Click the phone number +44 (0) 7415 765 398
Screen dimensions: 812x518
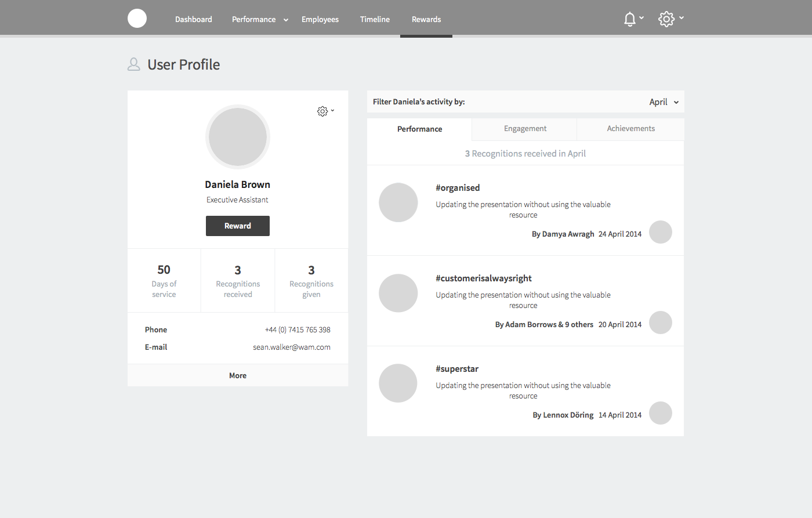point(298,329)
